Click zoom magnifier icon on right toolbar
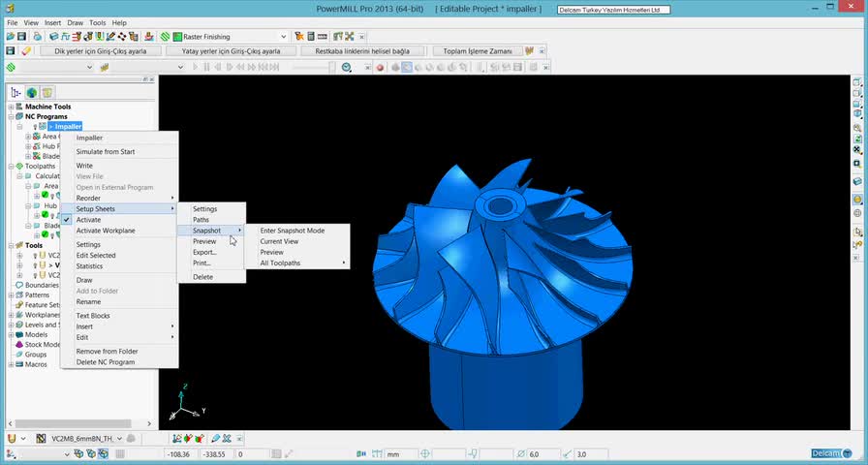The height and width of the screenshot is (465, 868). pos(857,128)
